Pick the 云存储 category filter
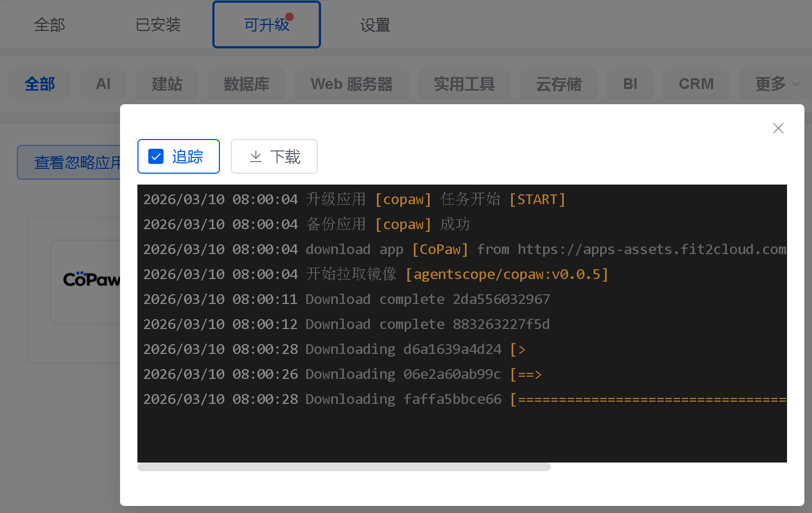 (558, 84)
